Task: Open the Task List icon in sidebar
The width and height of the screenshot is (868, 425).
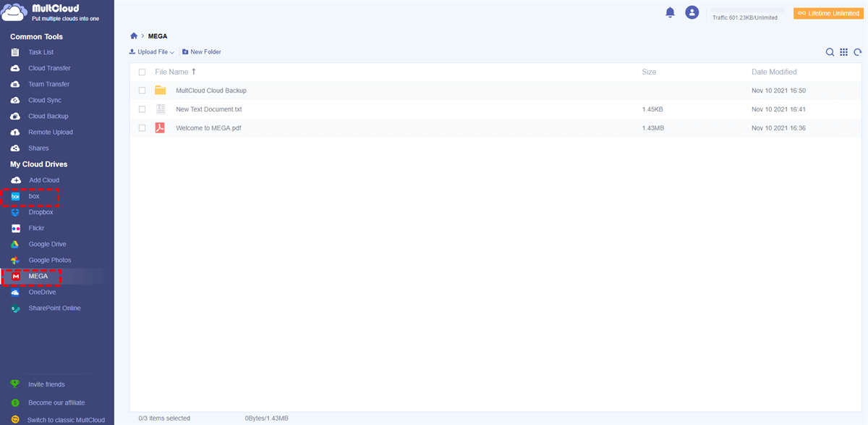Action: [x=15, y=52]
